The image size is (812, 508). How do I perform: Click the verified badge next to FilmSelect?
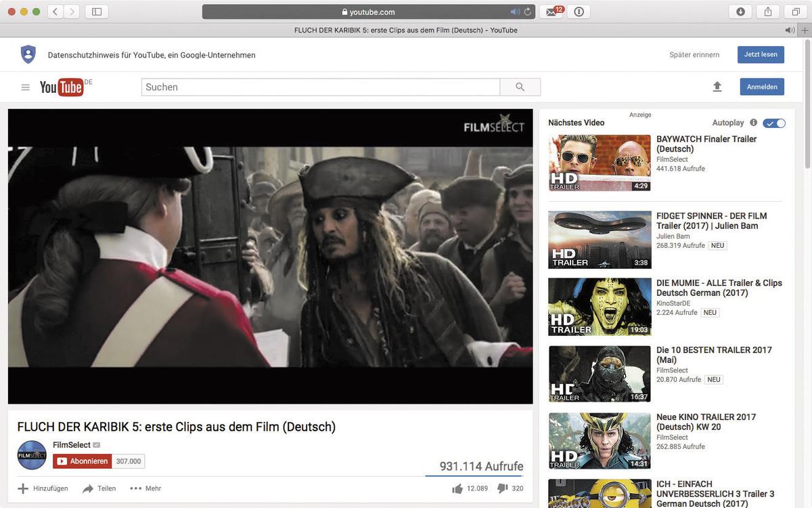pyautogui.click(x=96, y=445)
